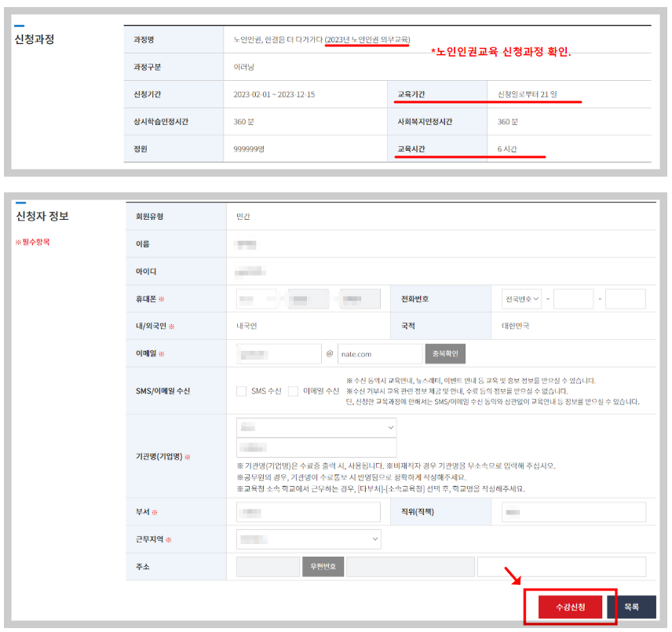Image resolution: width=672 pixels, height=632 pixels.
Task: Open the 근무지역 work region dropdown
Action: (309, 539)
